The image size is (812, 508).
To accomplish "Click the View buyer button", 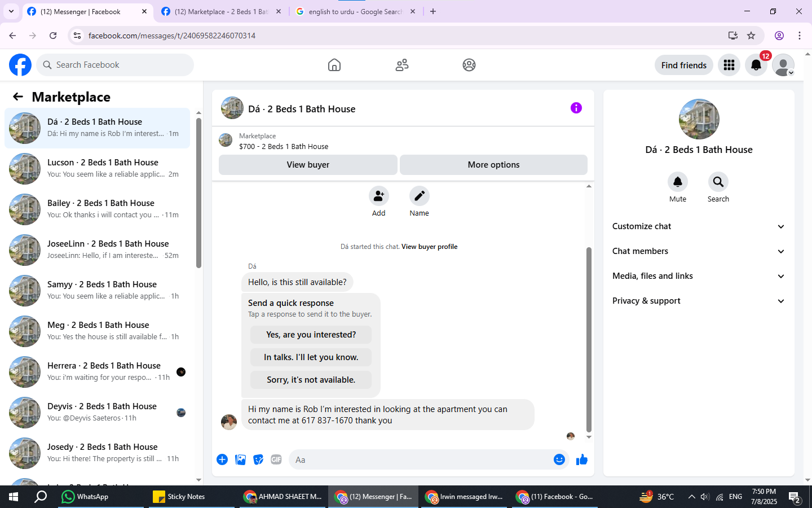I will point(308,165).
